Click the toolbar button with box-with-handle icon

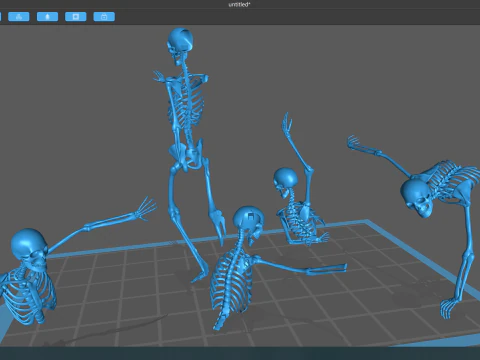tap(104, 17)
